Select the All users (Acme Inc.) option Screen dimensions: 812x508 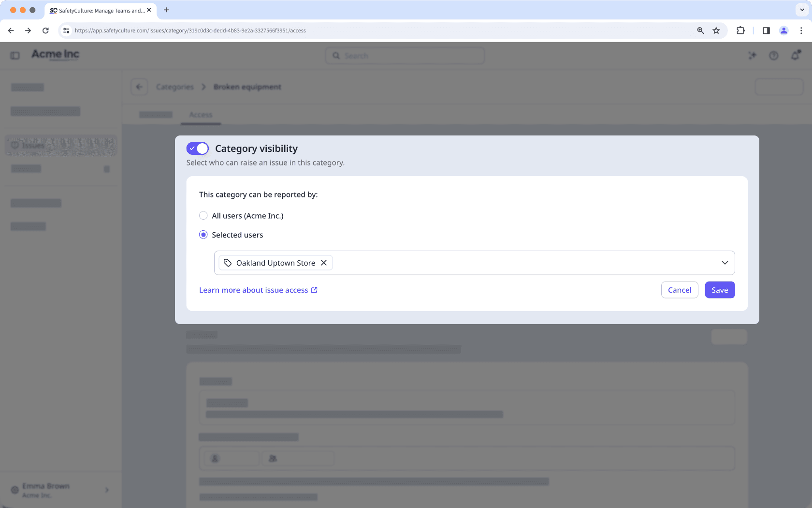coord(203,215)
